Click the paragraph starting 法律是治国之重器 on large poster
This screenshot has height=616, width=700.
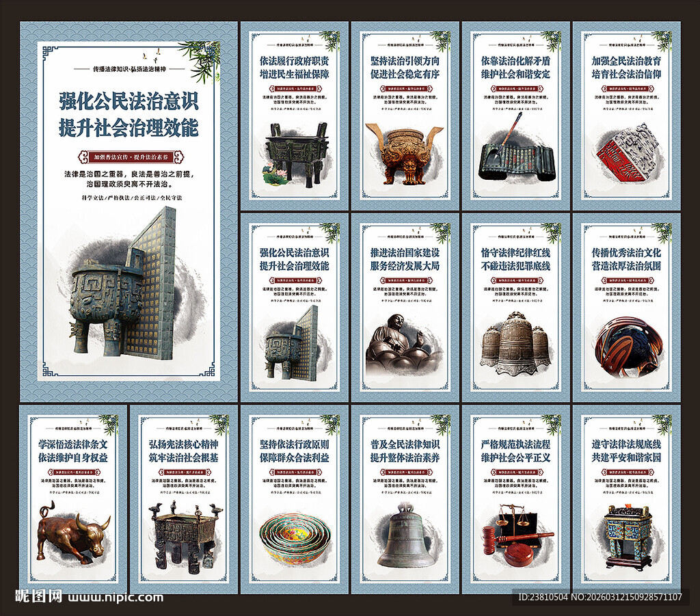click(x=129, y=178)
